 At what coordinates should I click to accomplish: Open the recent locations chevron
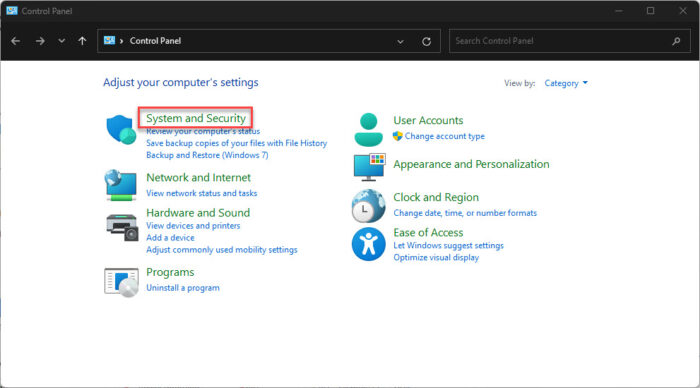pyautogui.click(x=62, y=41)
